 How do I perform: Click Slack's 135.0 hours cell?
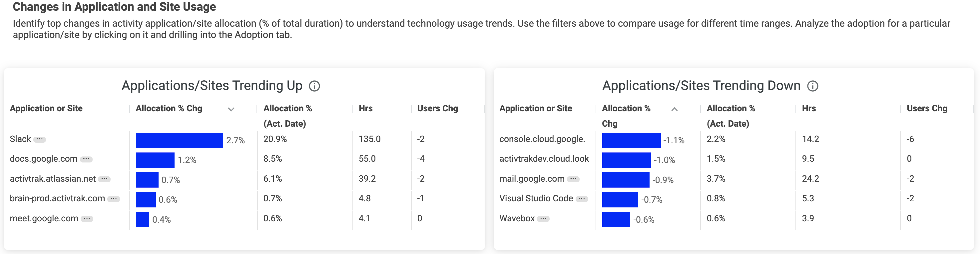point(369,139)
